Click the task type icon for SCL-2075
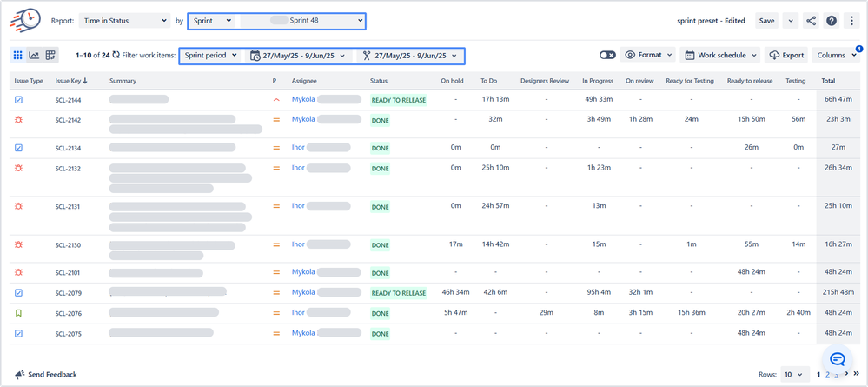The width and height of the screenshot is (868, 387). (x=18, y=333)
